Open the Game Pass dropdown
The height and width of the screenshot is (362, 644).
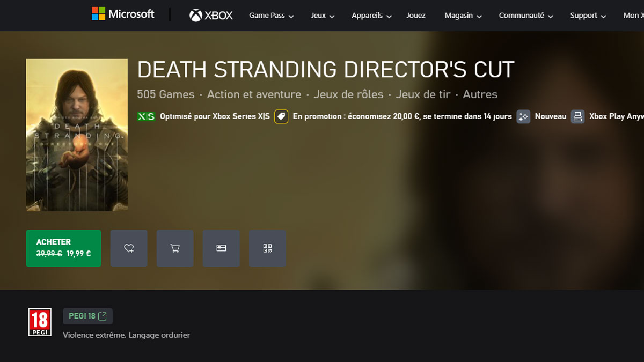[x=271, y=16]
